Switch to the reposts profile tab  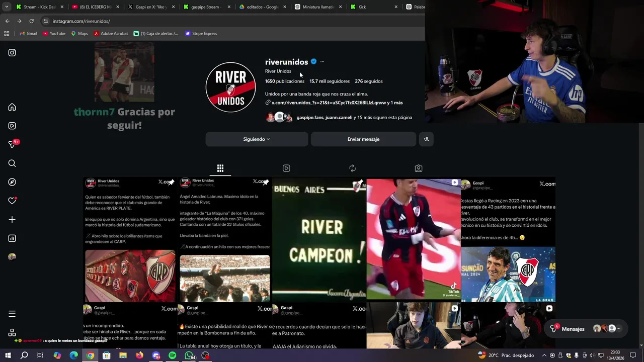click(352, 168)
